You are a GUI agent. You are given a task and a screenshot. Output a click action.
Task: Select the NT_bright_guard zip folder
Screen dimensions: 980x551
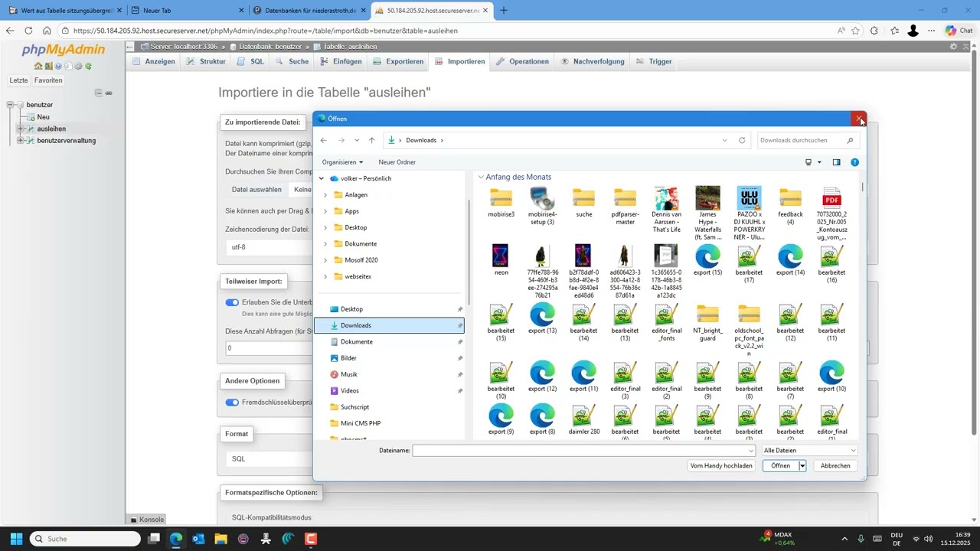point(707,322)
